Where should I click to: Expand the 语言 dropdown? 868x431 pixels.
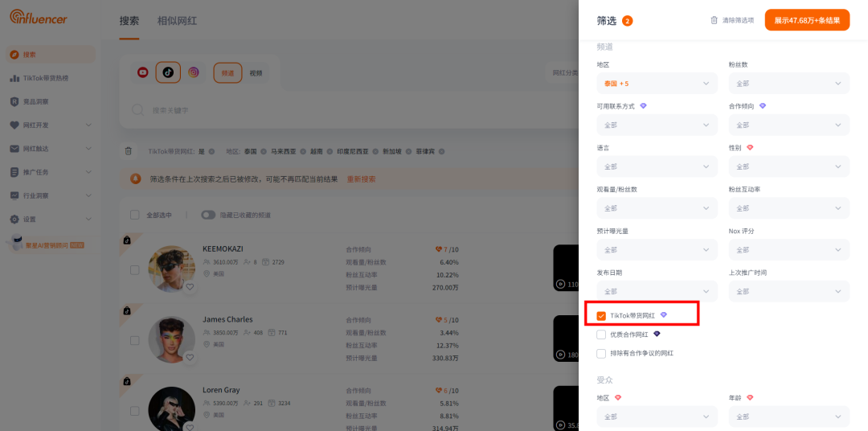tap(657, 166)
